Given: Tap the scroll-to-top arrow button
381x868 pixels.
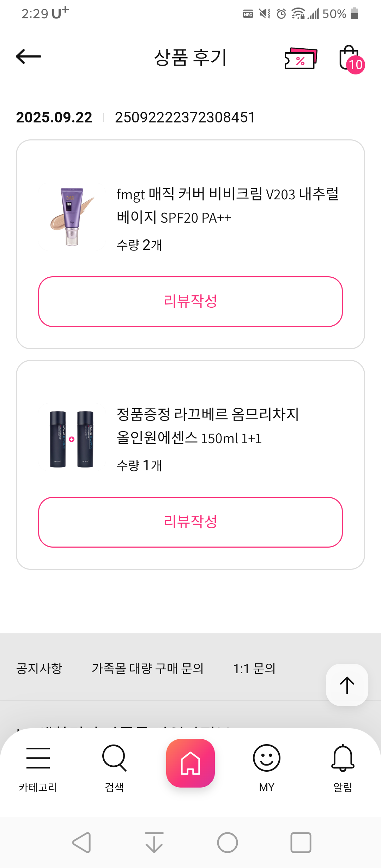Looking at the screenshot, I should pos(347,685).
